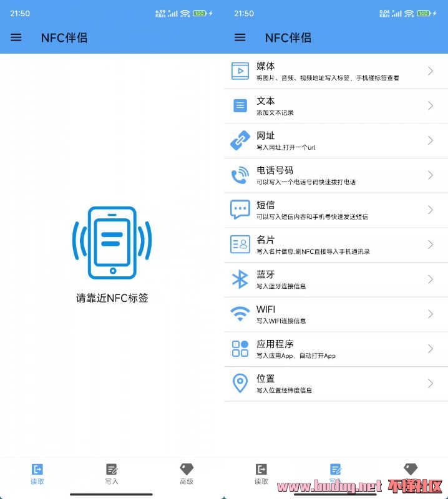Open the diamond 高级 tab on right screen
Image resolution: width=448 pixels, height=499 pixels.
[x=411, y=474]
